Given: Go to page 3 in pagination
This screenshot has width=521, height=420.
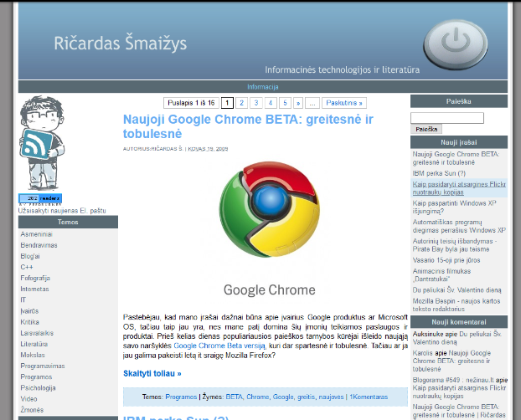Looking at the screenshot, I should (256, 103).
